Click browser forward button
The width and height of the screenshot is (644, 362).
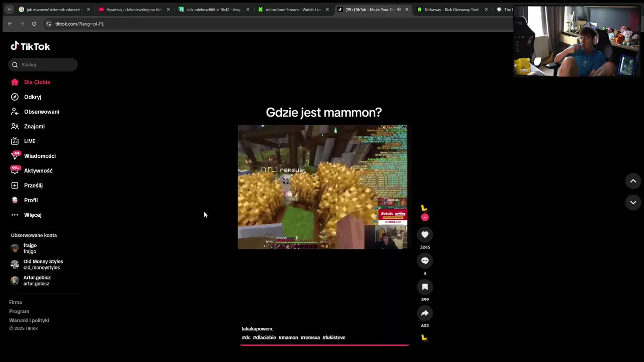tap(22, 24)
